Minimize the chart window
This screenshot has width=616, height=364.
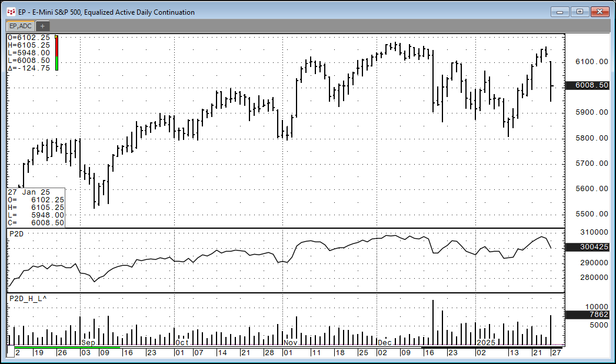pyautogui.click(x=560, y=12)
